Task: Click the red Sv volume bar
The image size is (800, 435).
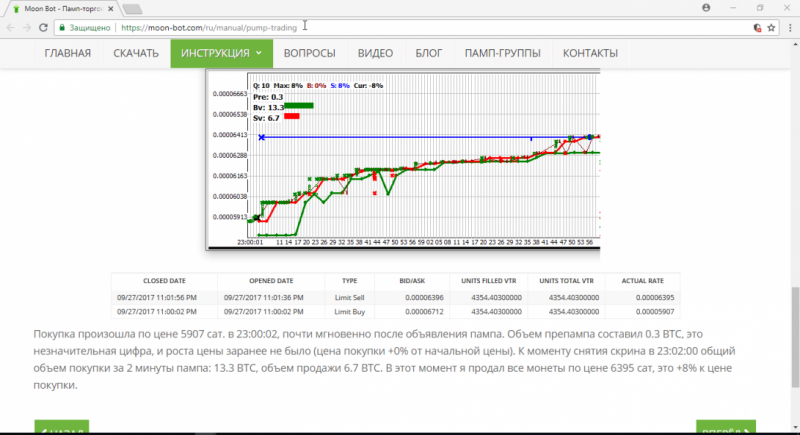Action: 291,116
